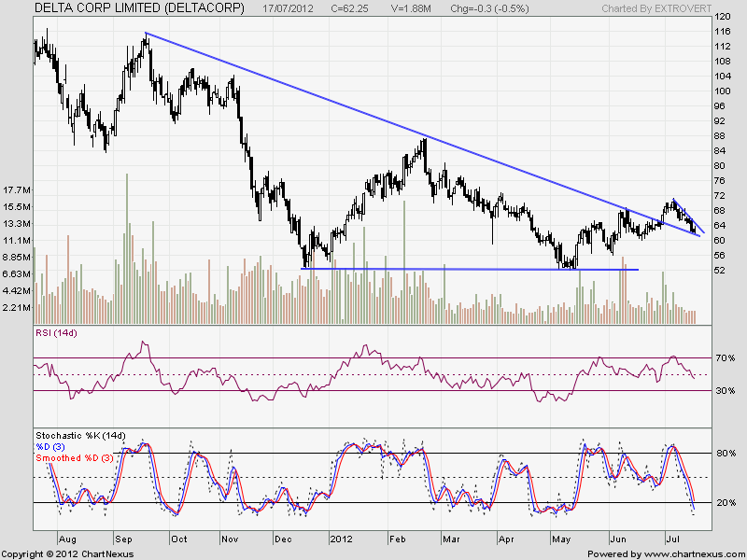
Task: Click the DELTA CORP LIMITED chart title
Action: coord(140,7)
